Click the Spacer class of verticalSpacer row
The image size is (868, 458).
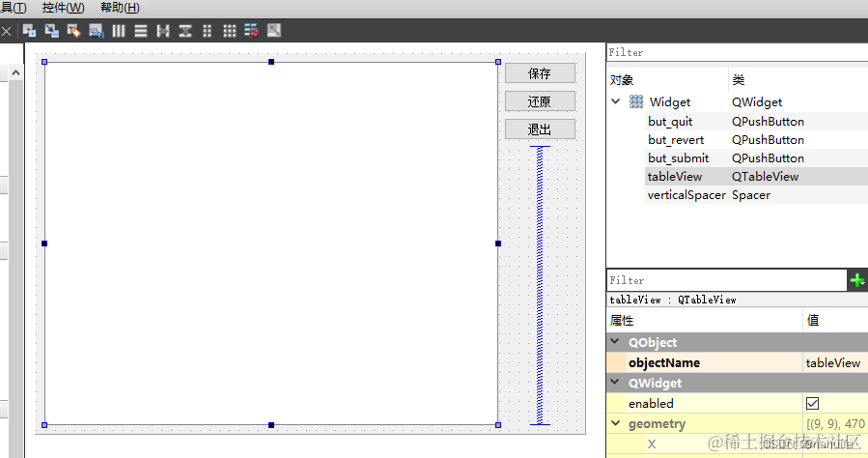(x=750, y=195)
